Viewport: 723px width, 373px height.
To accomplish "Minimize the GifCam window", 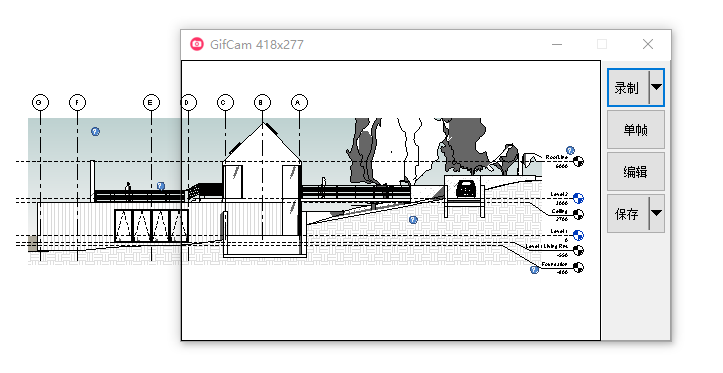I will coord(557,44).
